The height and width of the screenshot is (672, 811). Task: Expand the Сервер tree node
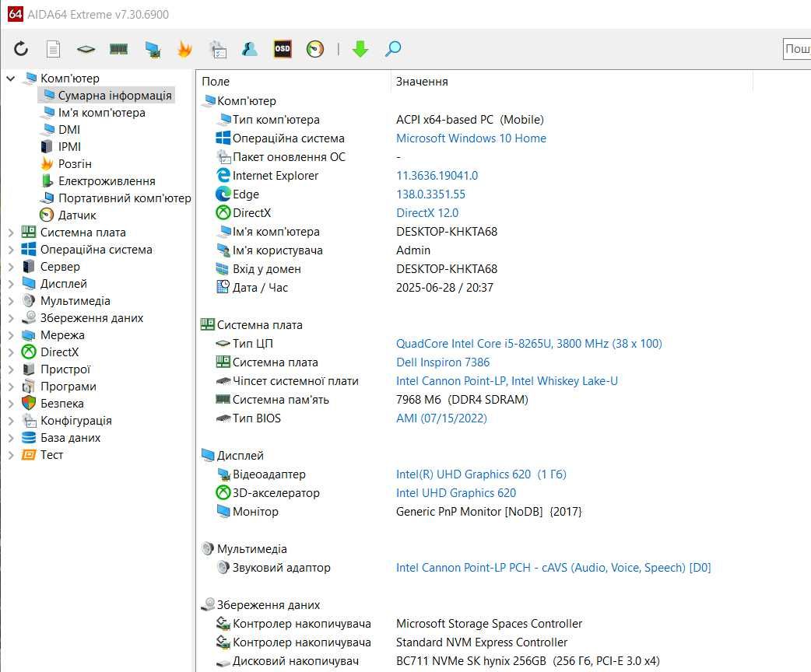tap(10, 267)
